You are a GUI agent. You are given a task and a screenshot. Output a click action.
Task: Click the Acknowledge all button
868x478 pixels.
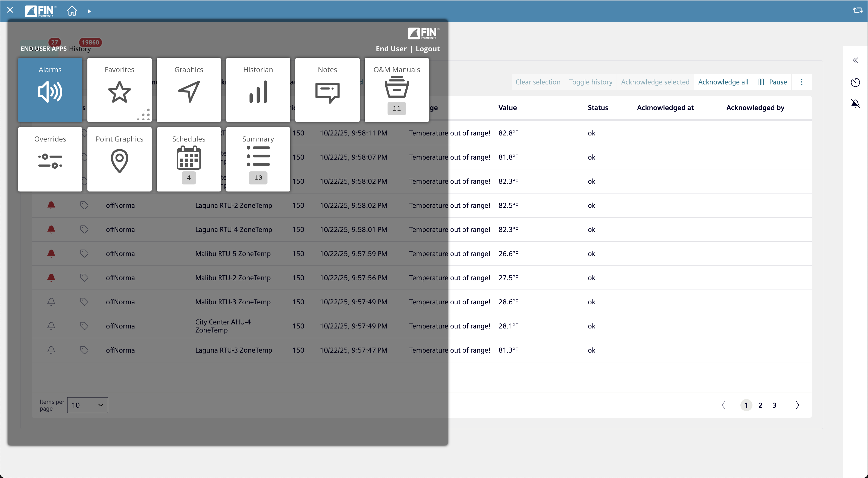click(x=723, y=82)
